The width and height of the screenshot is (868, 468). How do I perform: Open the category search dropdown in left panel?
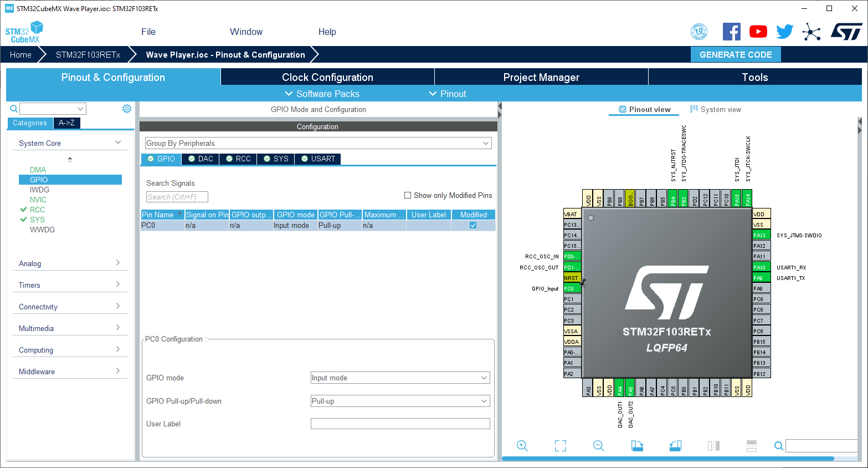tap(53, 109)
